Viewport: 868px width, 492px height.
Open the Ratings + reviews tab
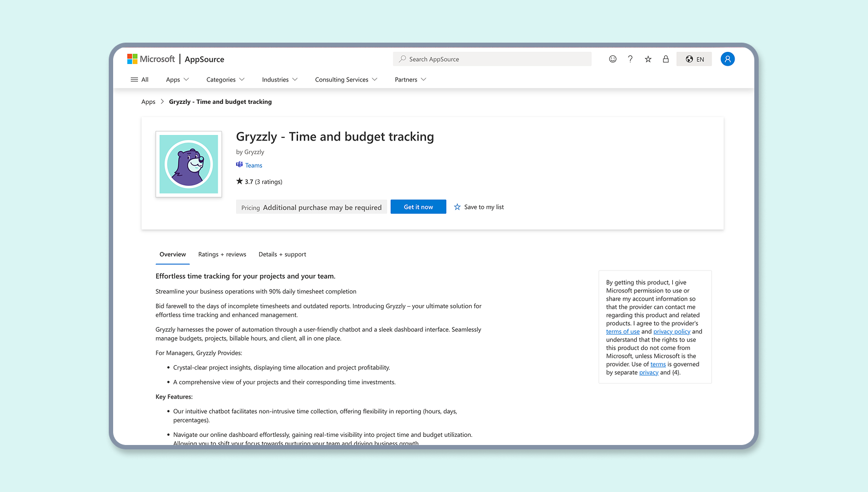[x=222, y=255]
